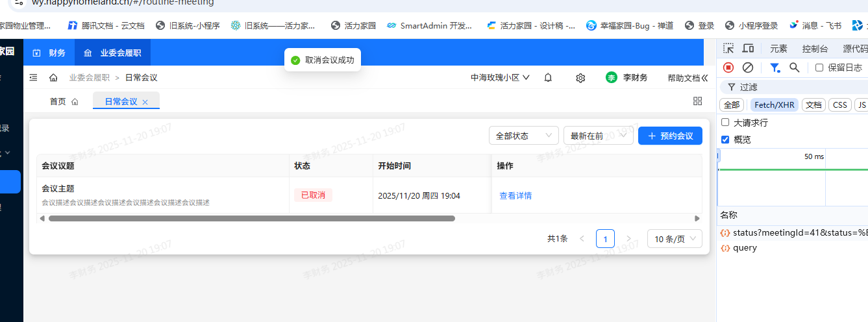Click the browser address bar URL
This screenshot has width=868, height=322.
[123, 3]
